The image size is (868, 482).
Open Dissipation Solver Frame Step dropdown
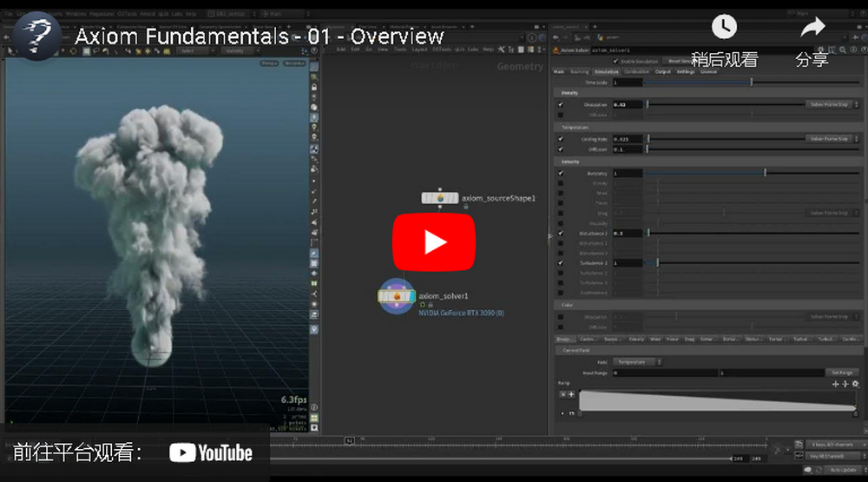tap(832, 105)
